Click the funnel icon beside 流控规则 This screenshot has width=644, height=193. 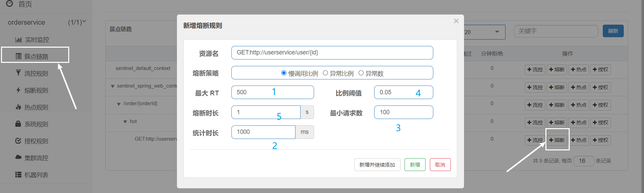coord(18,73)
